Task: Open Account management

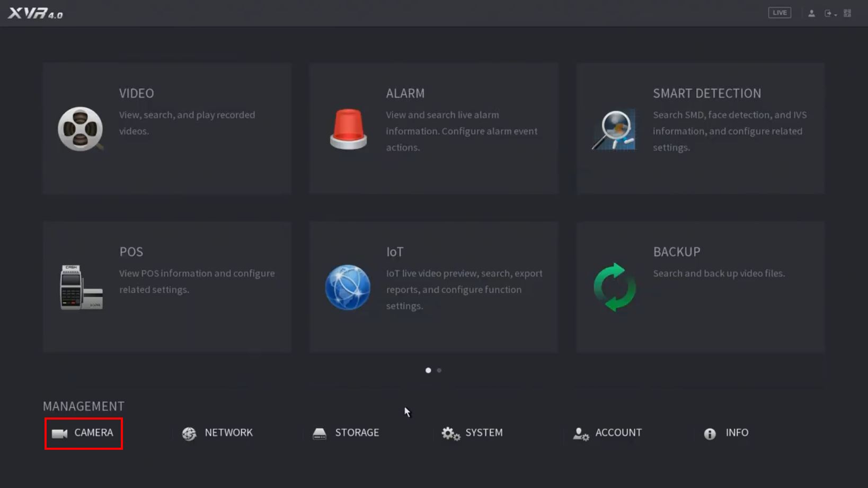Action: [607, 433]
